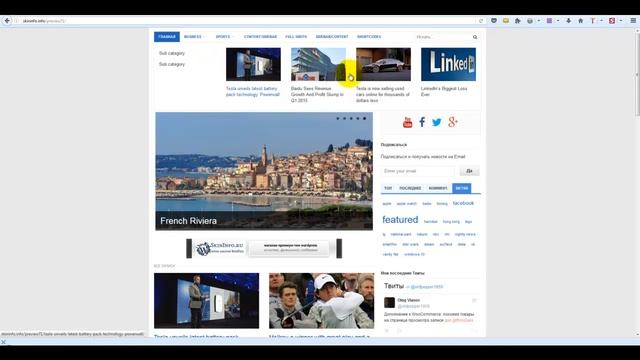Open the Pocket shield icon in toolbar
This screenshot has width=640, height=360.
tap(494, 20)
